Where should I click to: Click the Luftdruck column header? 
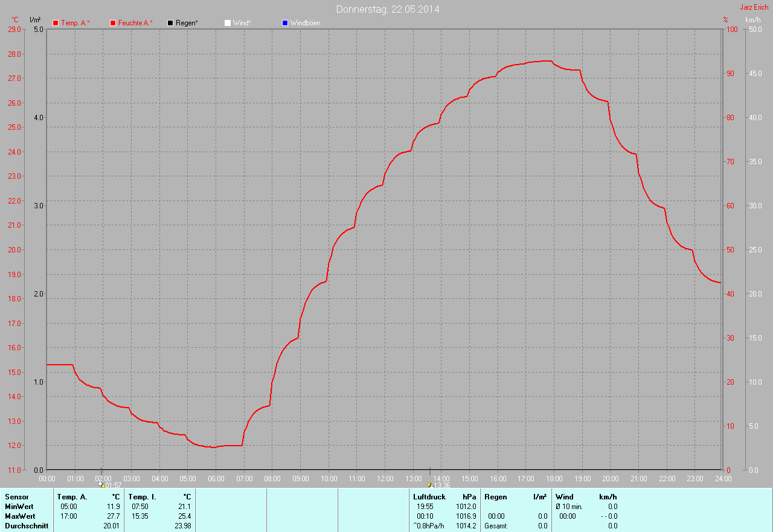click(x=429, y=497)
